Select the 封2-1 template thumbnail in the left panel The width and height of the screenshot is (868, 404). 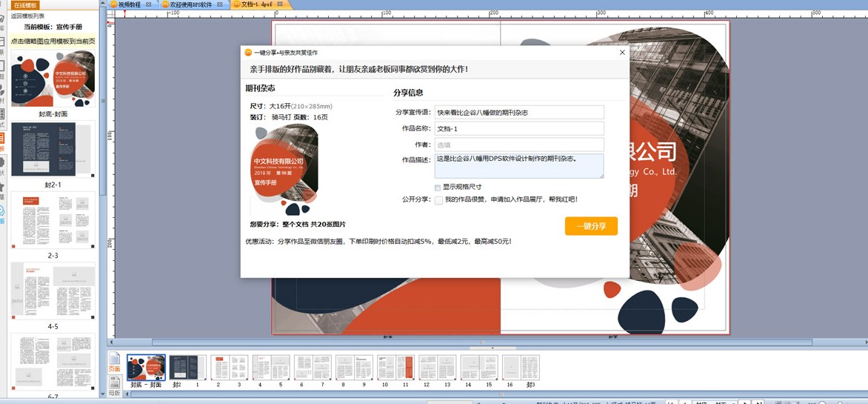click(x=53, y=150)
